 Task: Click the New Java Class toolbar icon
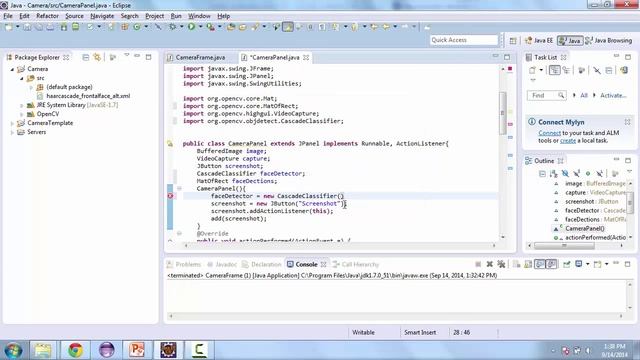coord(137,27)
